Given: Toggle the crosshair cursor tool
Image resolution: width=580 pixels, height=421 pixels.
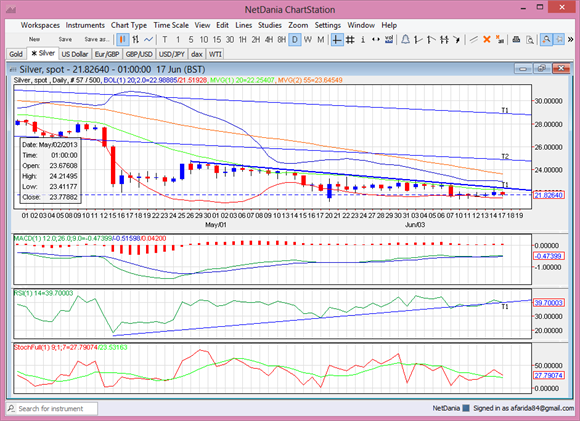Looking at the screenshot, I should coord(337,39).
